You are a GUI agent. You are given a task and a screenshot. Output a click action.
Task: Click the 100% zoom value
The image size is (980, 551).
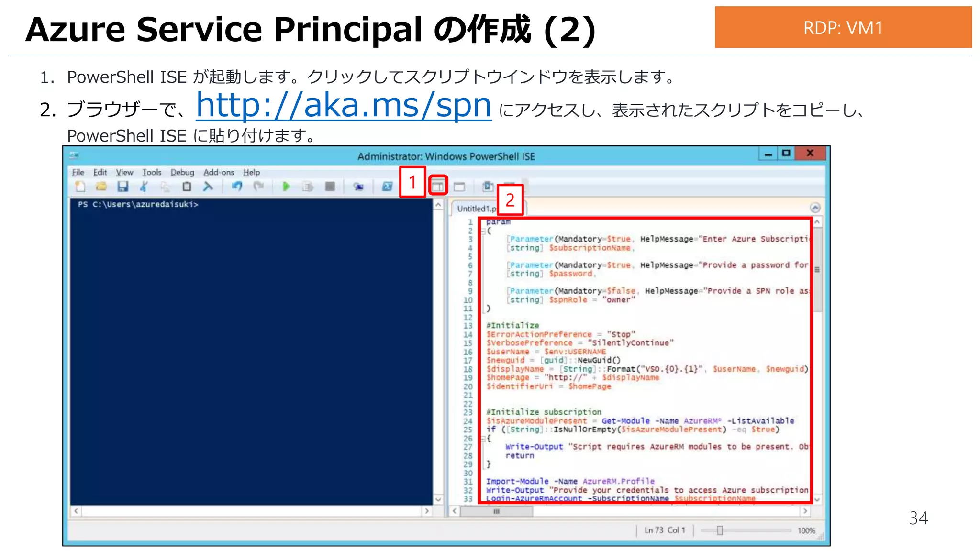coord(806,530)
